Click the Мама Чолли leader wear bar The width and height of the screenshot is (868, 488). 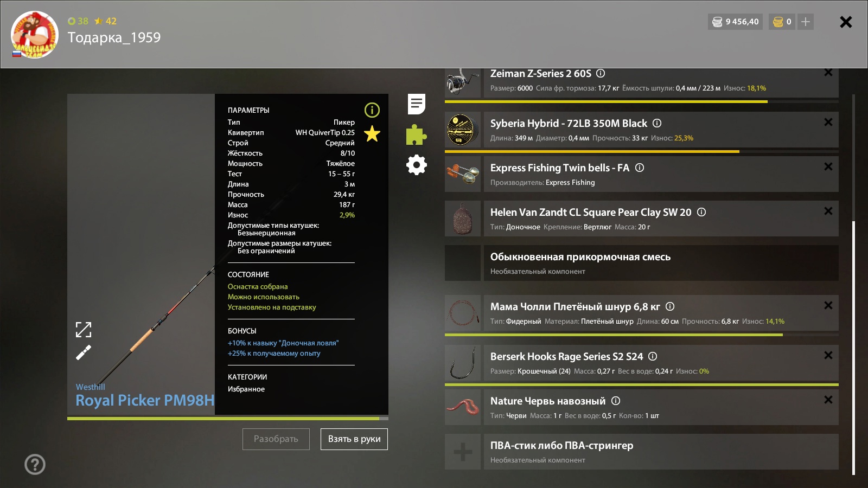(642, 335)
